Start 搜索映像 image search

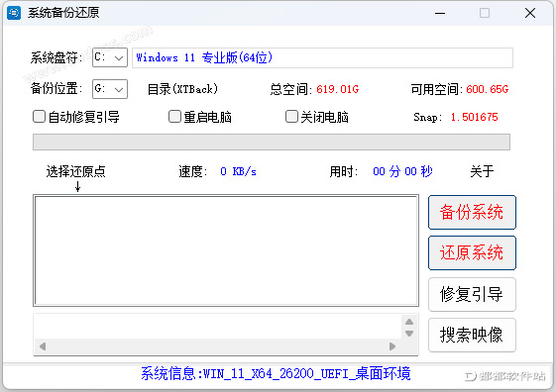click(472, 335)
